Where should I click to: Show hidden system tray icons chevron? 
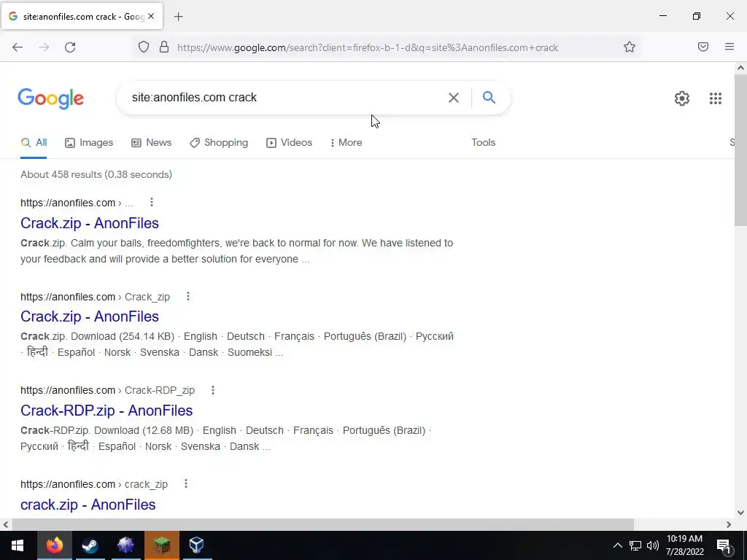(617, 545)
